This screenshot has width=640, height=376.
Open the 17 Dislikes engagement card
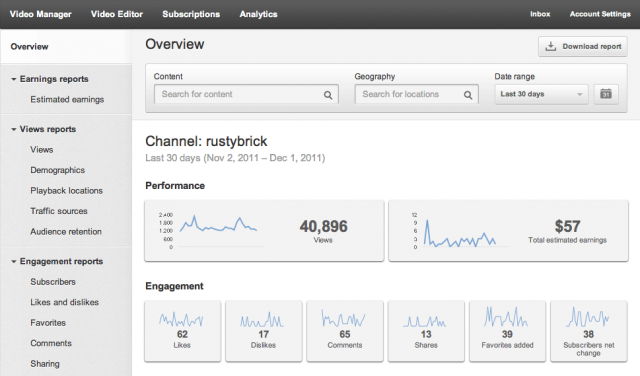click(264, 331)
